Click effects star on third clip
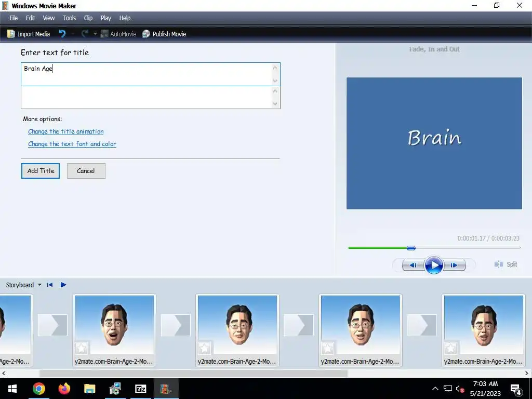532x399 pixels. [x=204, y=348]
